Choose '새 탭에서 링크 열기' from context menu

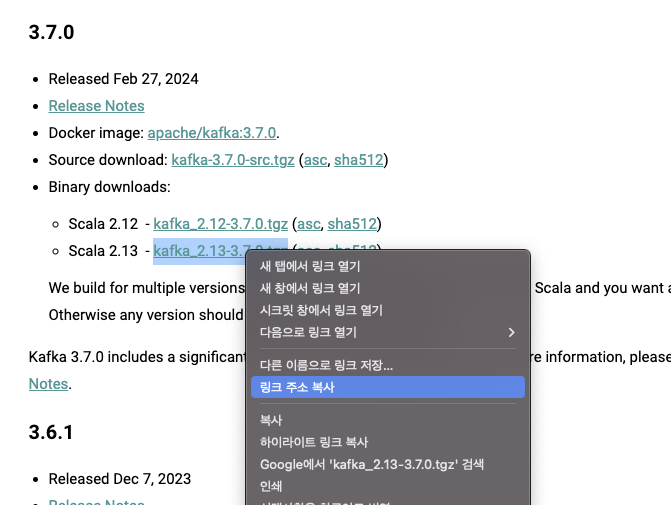[x=388, y=266]
